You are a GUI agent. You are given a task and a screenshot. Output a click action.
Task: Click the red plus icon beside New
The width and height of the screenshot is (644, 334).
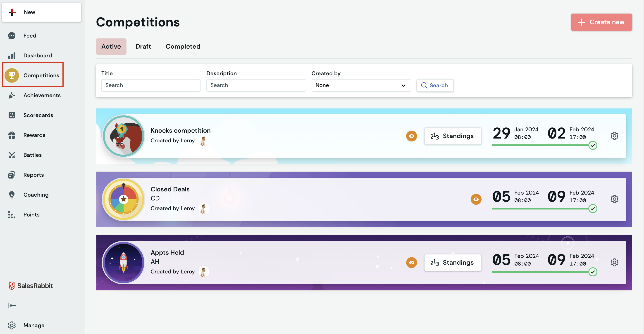coord(12,12)
